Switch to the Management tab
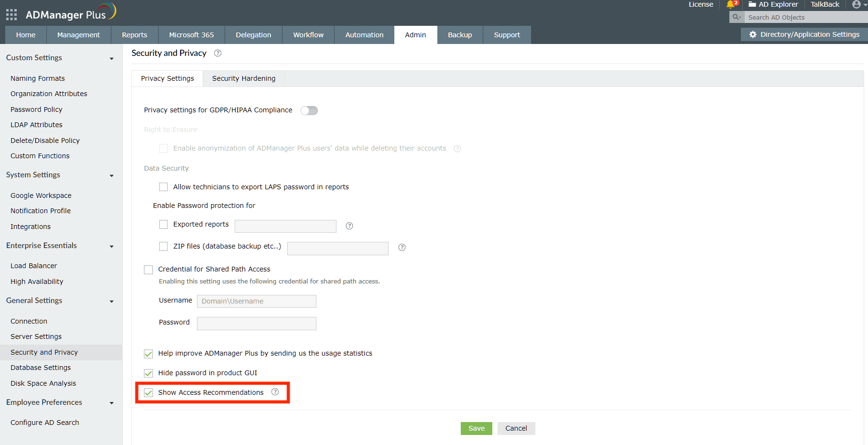The width and height of the screenshot is (868, 445). pos(79,35)
